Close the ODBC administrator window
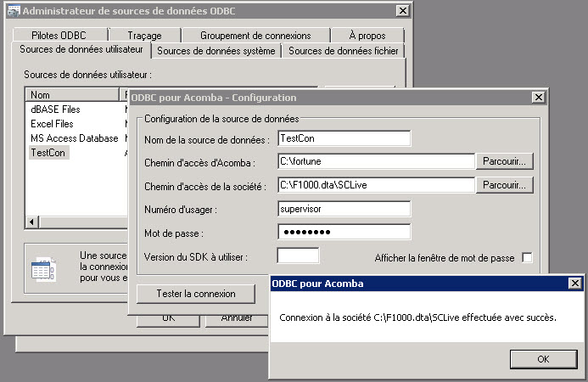Screen dimensions: 588x382 402,10
